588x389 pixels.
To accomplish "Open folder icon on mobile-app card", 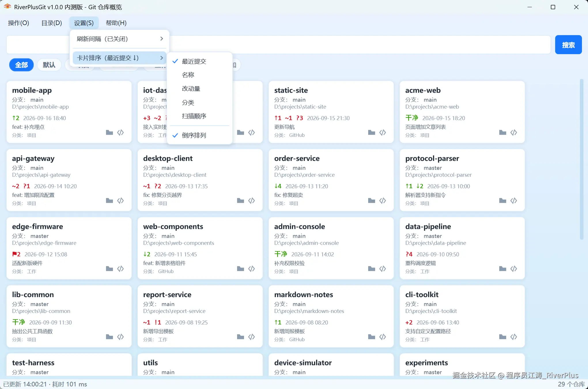I will pos(109,132).
